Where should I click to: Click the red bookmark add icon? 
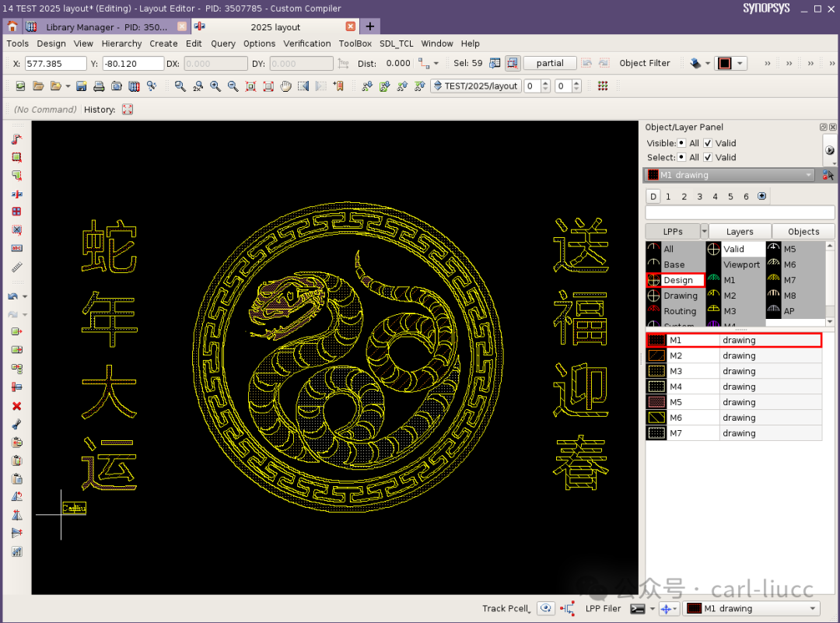[338, 86]
